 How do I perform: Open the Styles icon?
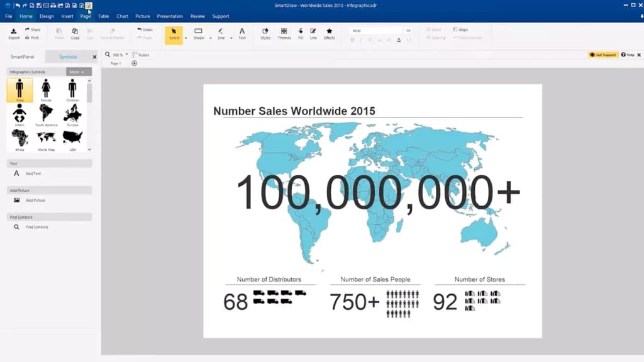tap(265, 34)
